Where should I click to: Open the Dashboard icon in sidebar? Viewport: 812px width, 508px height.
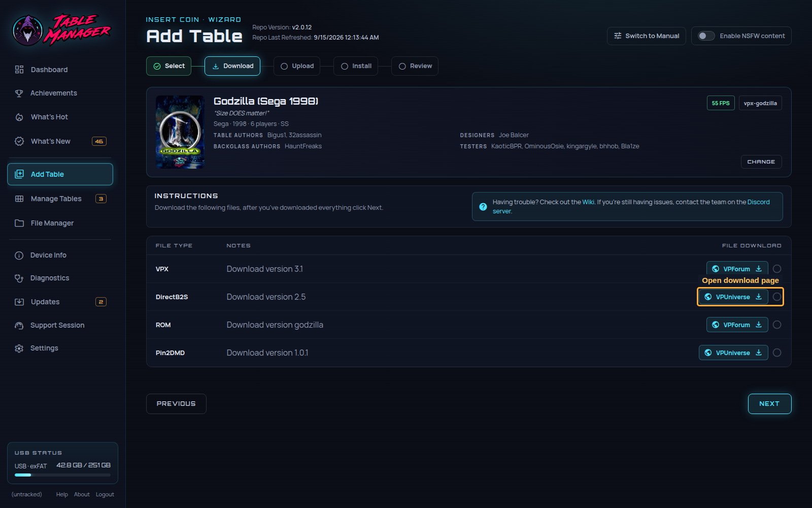19,70
